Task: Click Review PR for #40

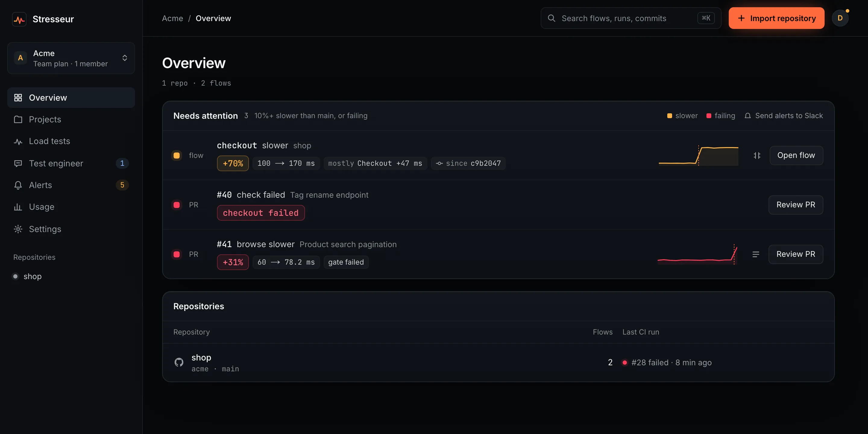Action: 796,205
